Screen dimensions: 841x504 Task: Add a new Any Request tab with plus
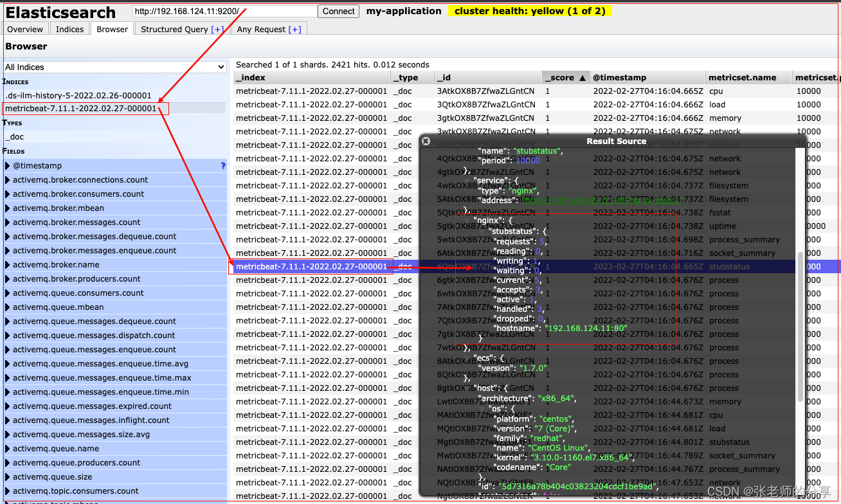point(294,30)
